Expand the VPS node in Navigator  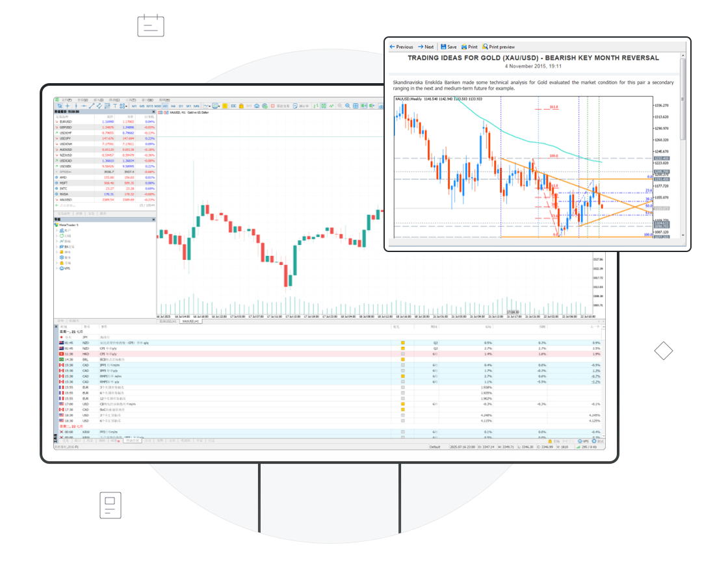tap(57, 268)
